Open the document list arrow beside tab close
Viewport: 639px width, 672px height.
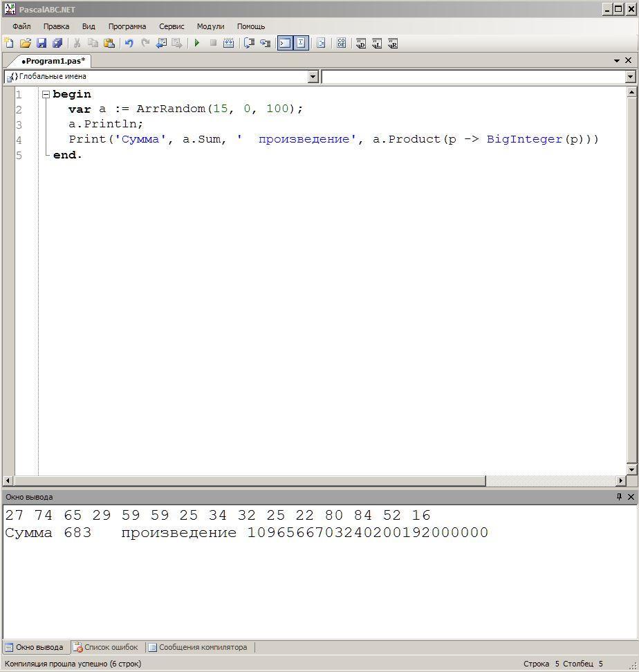[x=617, y=60]
